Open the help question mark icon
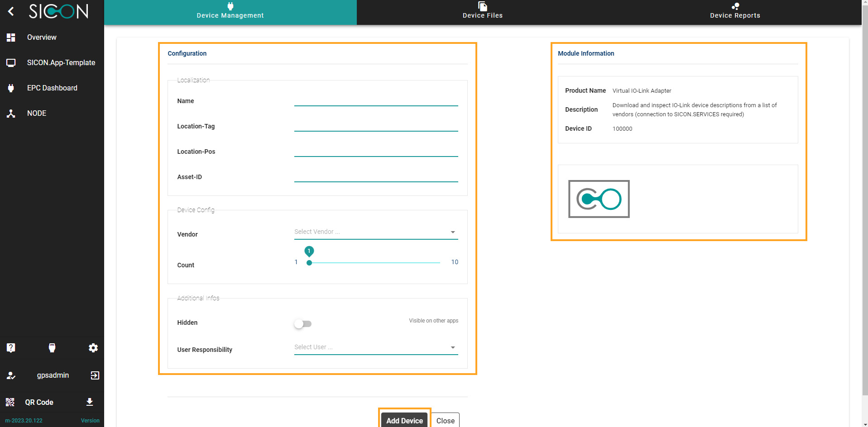 point(11,347)
